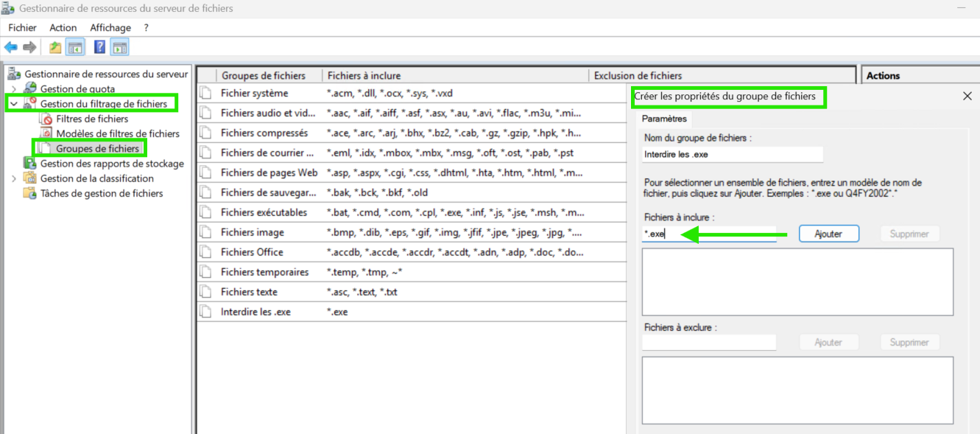980x434 pixels.
Task: Close the Créer les propriétés dialog
Action: tap(967, 97)
